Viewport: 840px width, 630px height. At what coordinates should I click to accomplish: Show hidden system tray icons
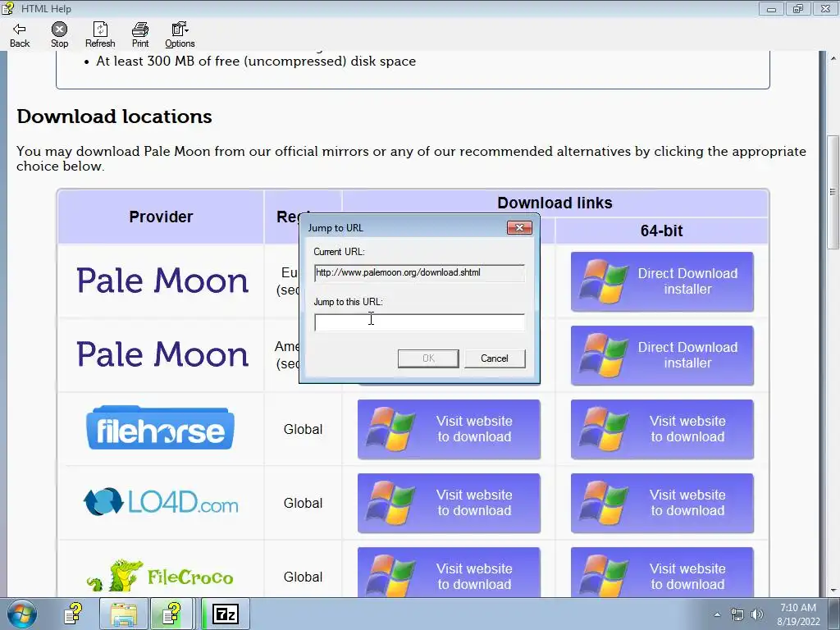point(717,615)
